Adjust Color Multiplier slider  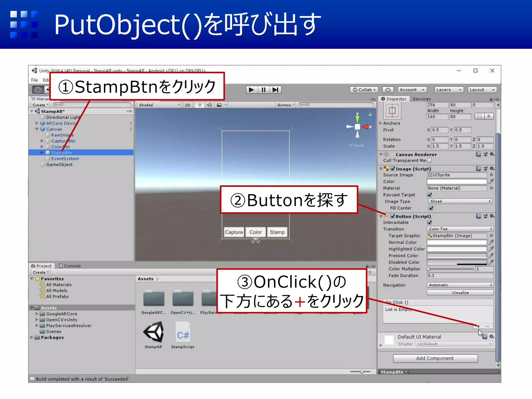click(451, 269)
